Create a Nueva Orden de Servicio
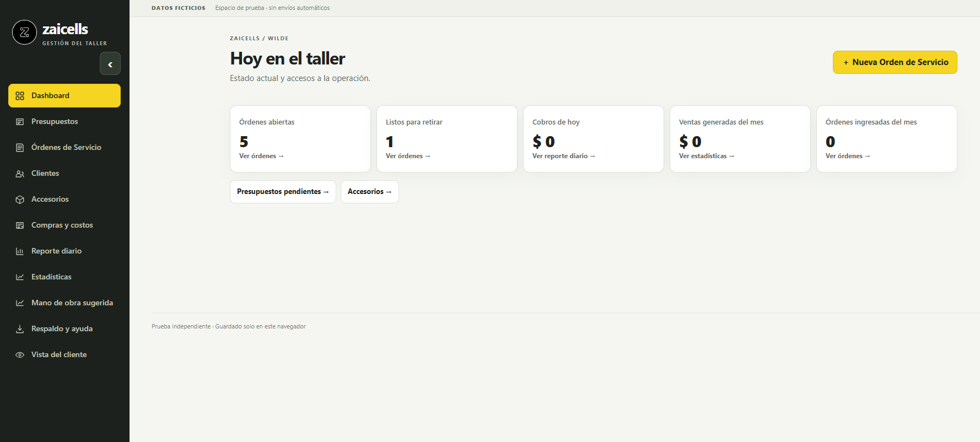Image resolution: width=980 pixels, height=442 pixels. click(895, 62)
